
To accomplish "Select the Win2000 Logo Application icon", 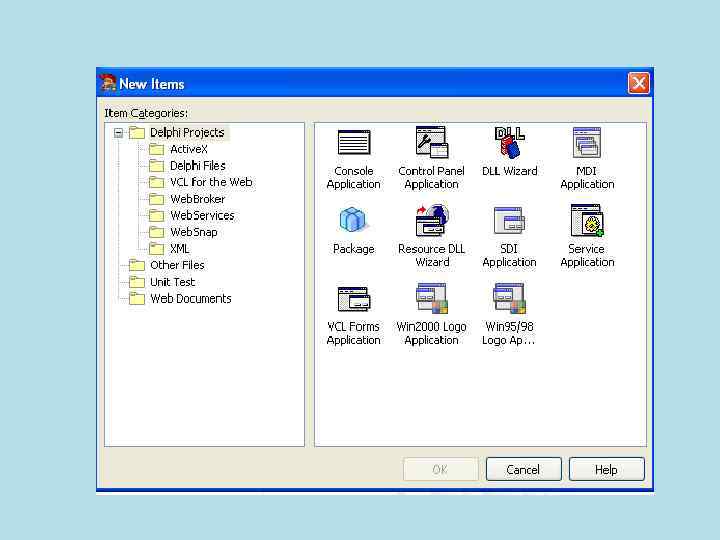I will pos(432,298).
